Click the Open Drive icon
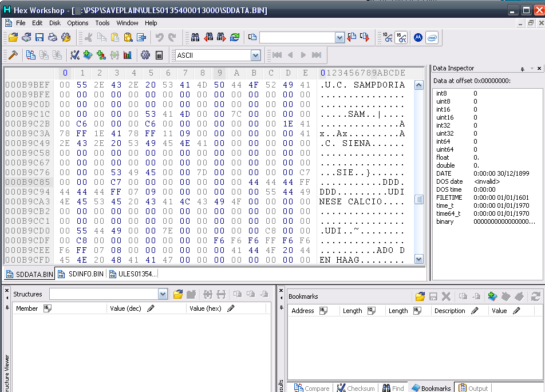This screenshot has height=392, width=545. pos(26,37)
